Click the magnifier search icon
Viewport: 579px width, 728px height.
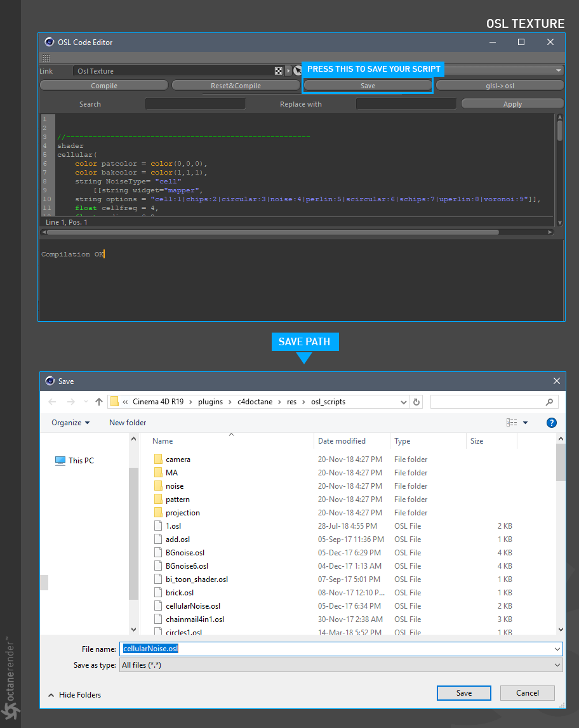550,402
